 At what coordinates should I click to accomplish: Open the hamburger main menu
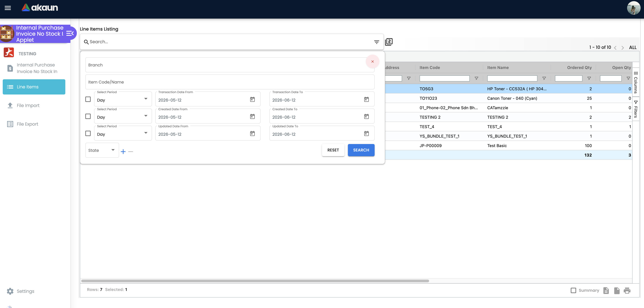pos(8,8)
